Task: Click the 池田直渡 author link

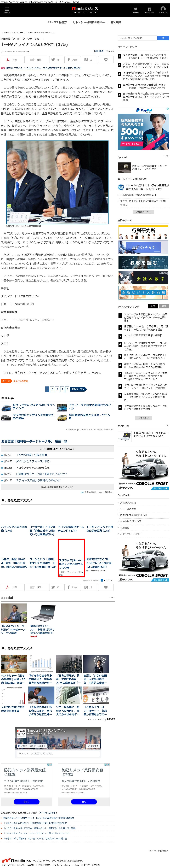Action: [99, 51]
